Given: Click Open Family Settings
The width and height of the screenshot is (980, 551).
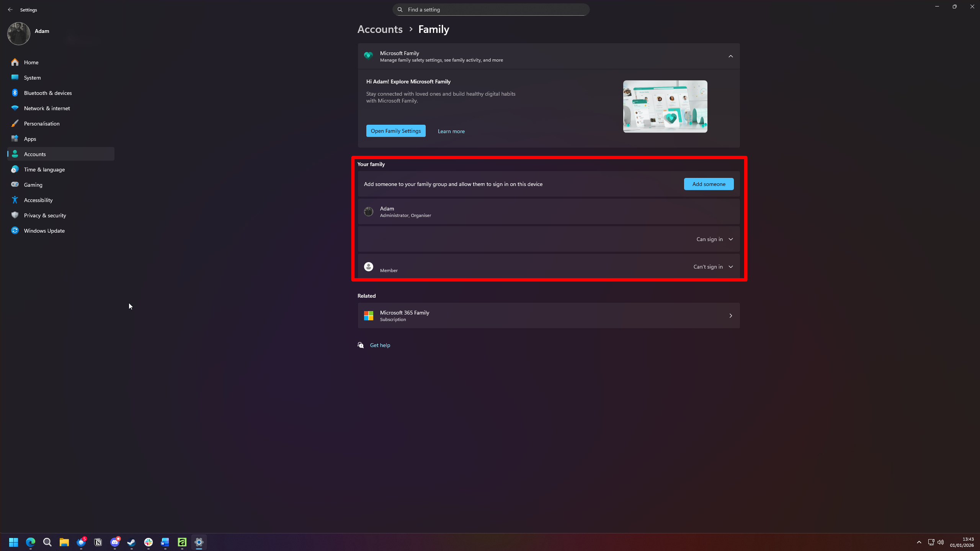Looking at the screenshot, I should point(395,130).
